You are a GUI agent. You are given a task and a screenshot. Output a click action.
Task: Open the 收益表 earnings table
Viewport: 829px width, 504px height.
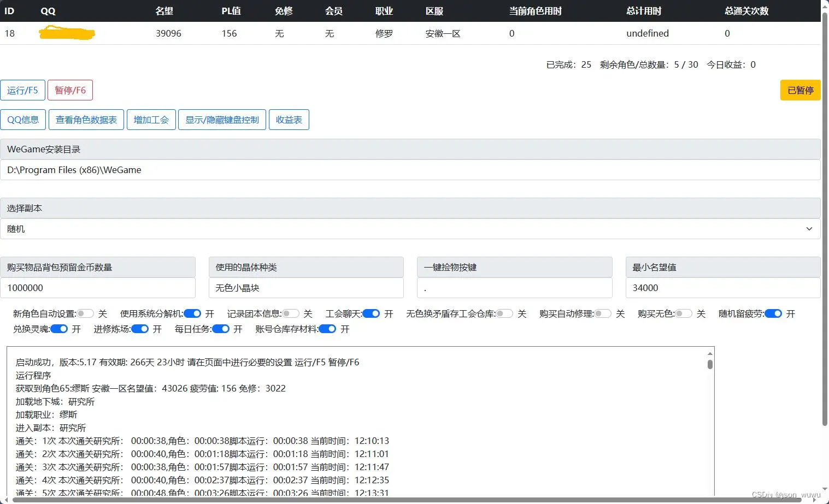click(289, 120)
